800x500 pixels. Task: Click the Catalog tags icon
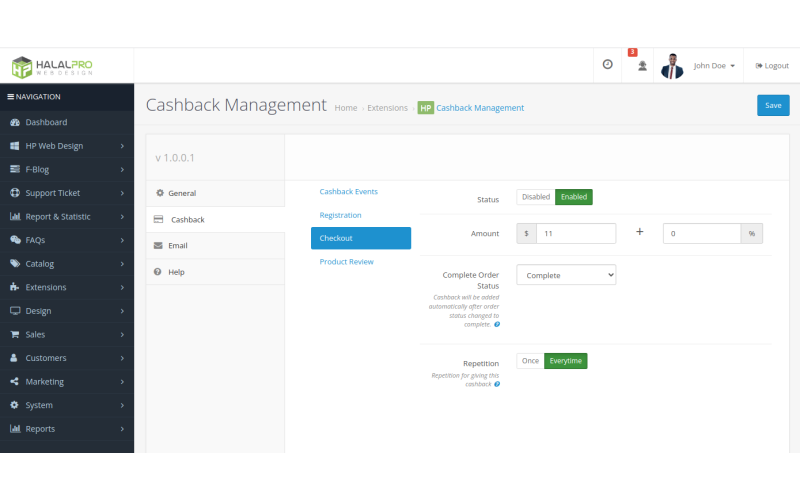tap(15, 263)
